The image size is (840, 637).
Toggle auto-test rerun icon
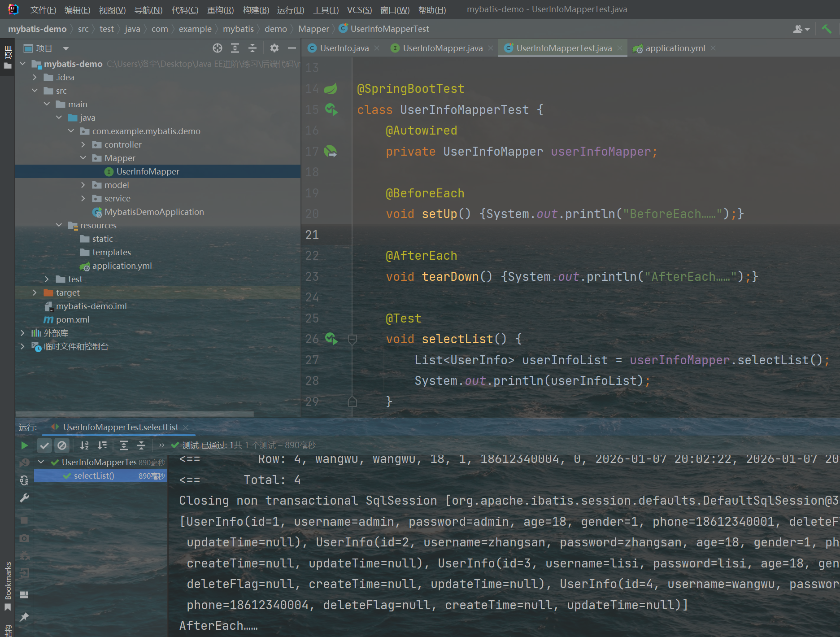click(x=25, y=480)
